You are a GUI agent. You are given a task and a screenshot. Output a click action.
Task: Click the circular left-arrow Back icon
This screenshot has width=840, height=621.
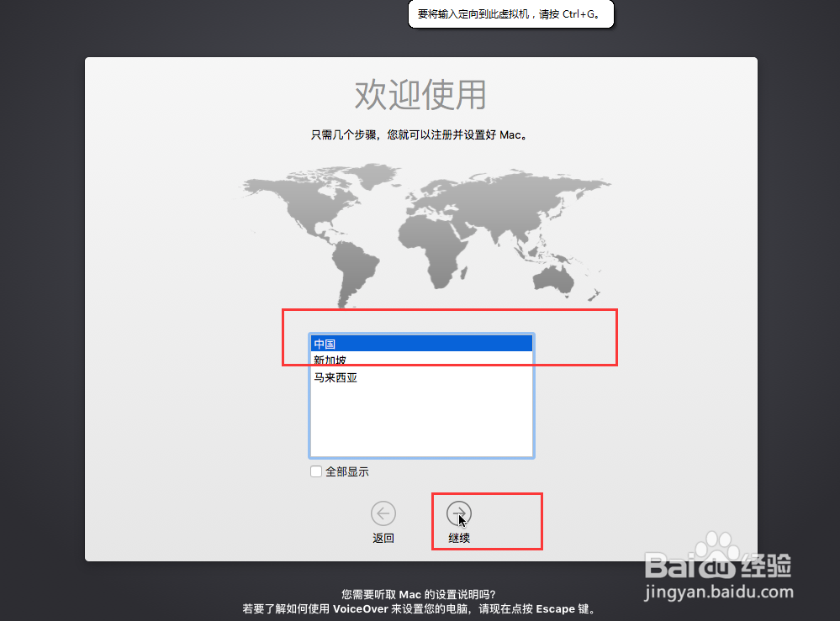[x=383, y=513]
